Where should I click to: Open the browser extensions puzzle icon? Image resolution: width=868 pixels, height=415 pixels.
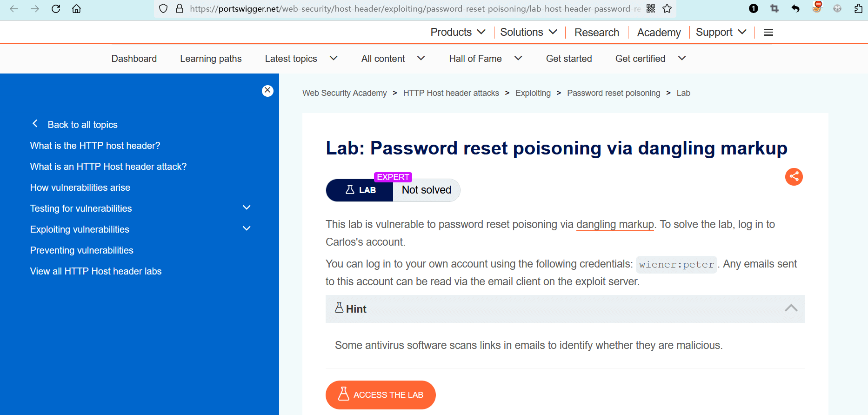pyautogui.click(x=858, y=9)
